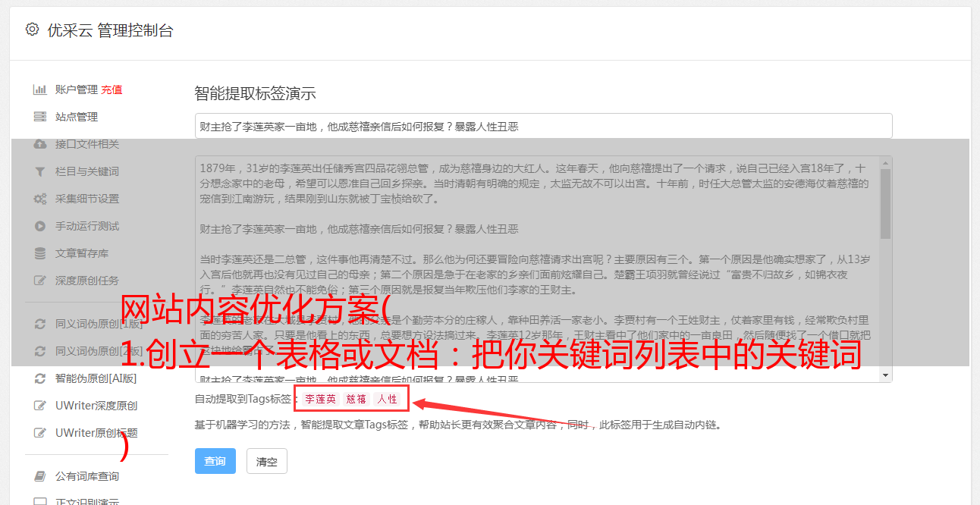Image resolution: width=980 pixels, height=505 pixels.
Task: Click the textarea scrollbar down arrow
Action: 886,375
